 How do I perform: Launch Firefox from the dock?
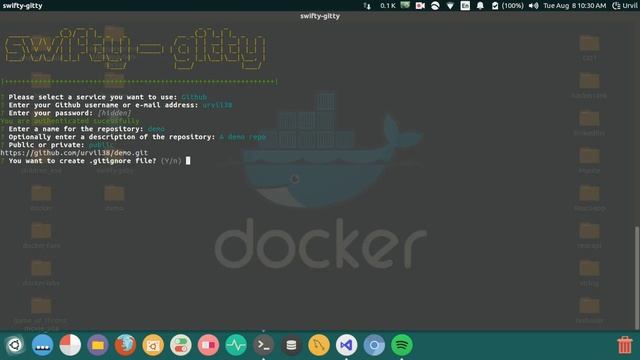click(x=125, y=345)
